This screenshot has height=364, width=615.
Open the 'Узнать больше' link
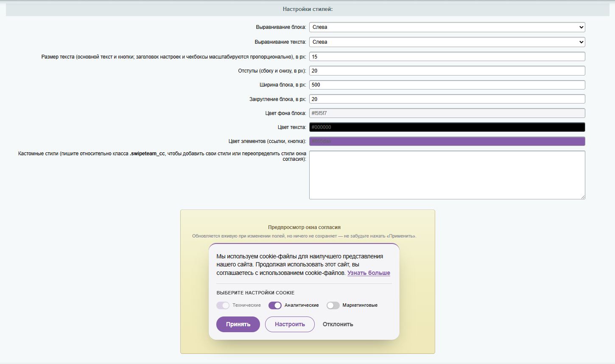[369, 273]
